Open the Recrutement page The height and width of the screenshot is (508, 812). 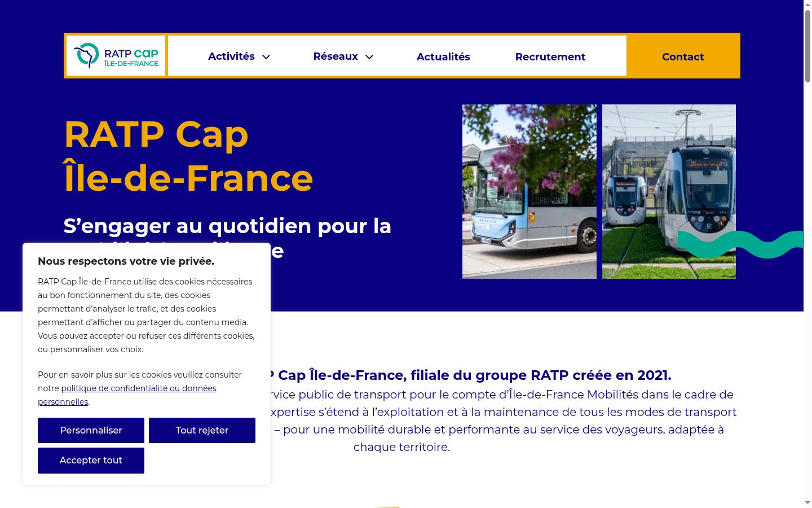(550, 56)
